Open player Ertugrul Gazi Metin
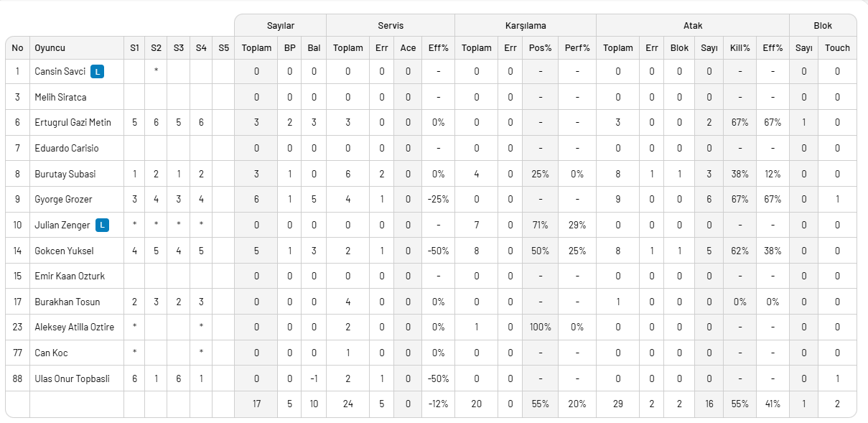This screenshot has height=423, width=868. tap(73, 123)
